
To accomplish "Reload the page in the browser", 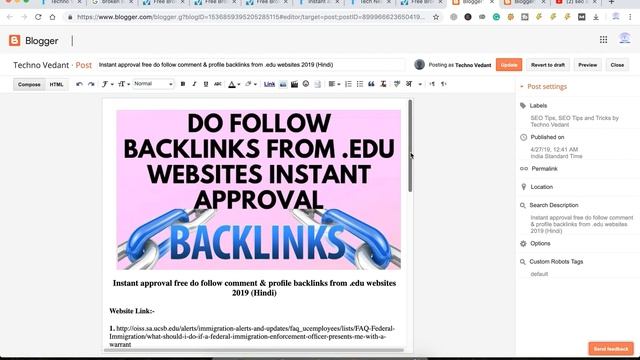I will (x=38, y=17).
